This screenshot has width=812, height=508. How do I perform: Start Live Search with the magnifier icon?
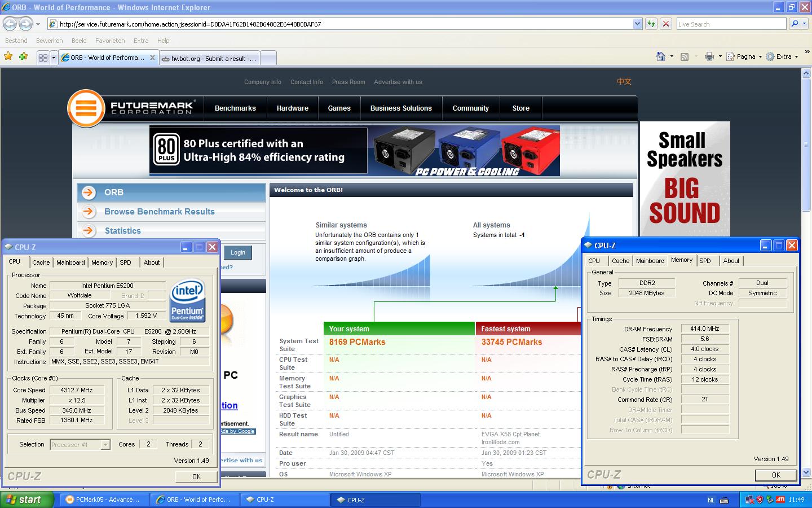[795, 24]
